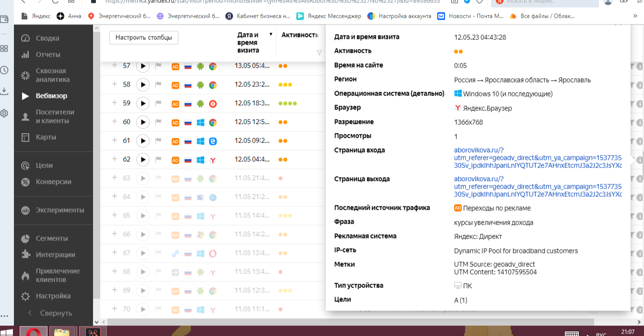644x336 pixels.
Task: Play the recording of visit 59
Action: (142, 103)
